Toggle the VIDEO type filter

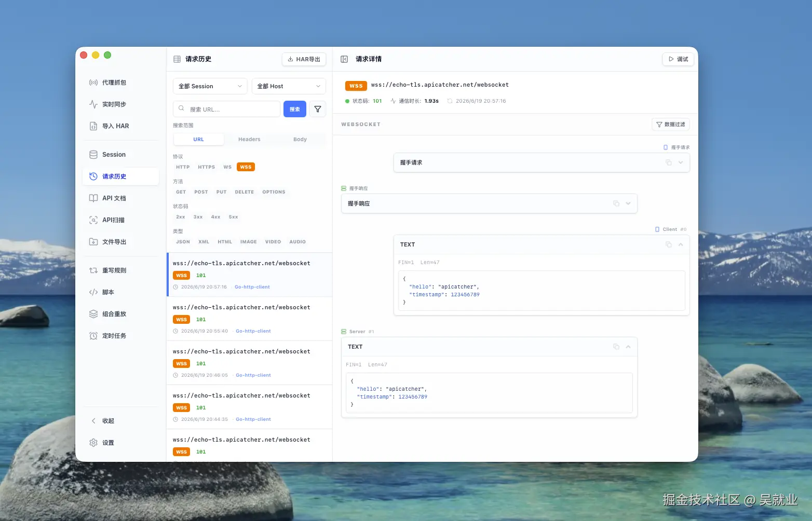tap(273, 242)
